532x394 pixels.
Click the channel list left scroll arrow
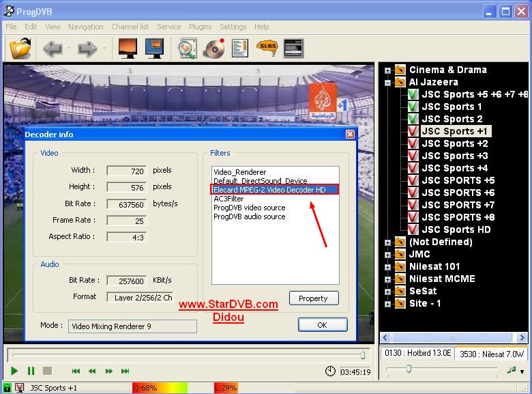tap(385, 337)
